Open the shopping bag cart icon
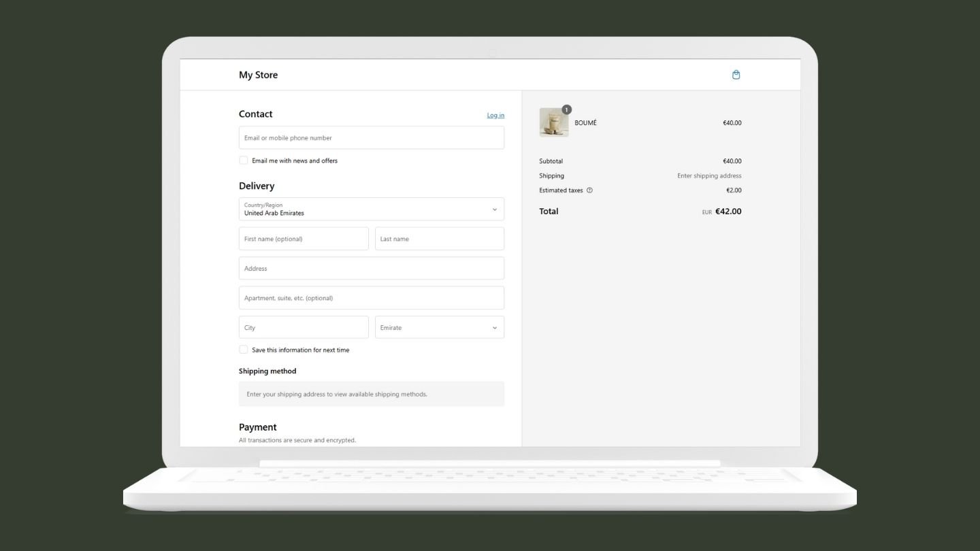Screen dimensions: 980x551 (x=736, y=75)
